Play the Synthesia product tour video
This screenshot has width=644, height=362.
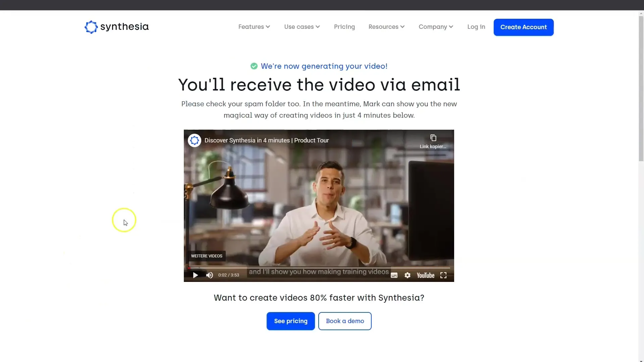[195, 275]
